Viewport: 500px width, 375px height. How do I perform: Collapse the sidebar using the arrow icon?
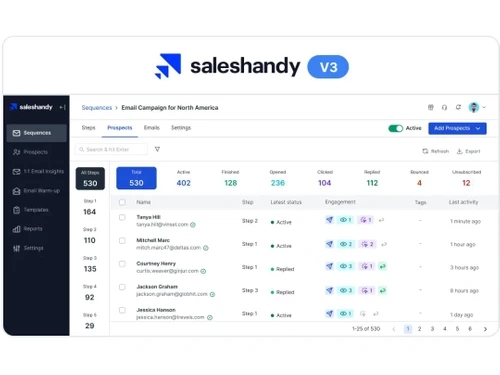point(62,107)
